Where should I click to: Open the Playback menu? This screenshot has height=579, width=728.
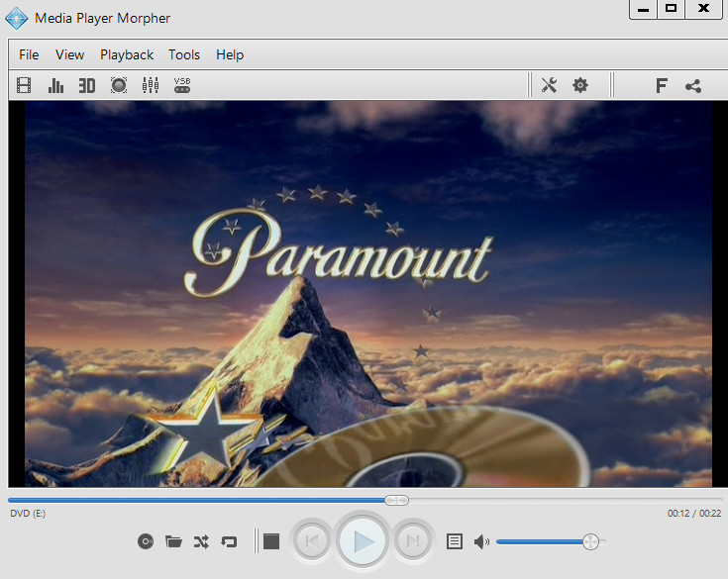pyautogui.click(x=127, y=54)
